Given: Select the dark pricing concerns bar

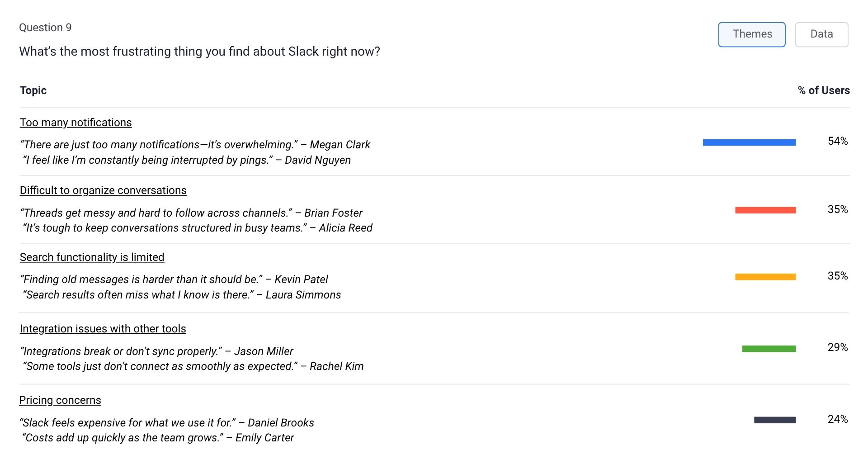Looking at the screenshot, I should point(774,420).
